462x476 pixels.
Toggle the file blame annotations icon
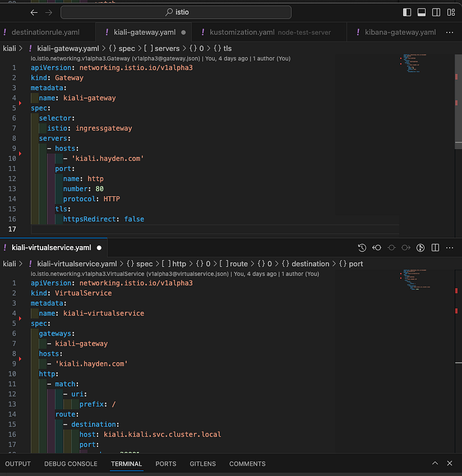click(420, 248)
